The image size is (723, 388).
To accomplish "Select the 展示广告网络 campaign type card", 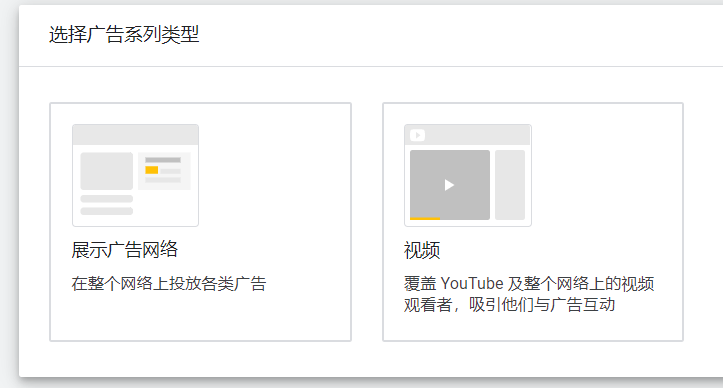I will pyautogui.click(x=201, y=222).
